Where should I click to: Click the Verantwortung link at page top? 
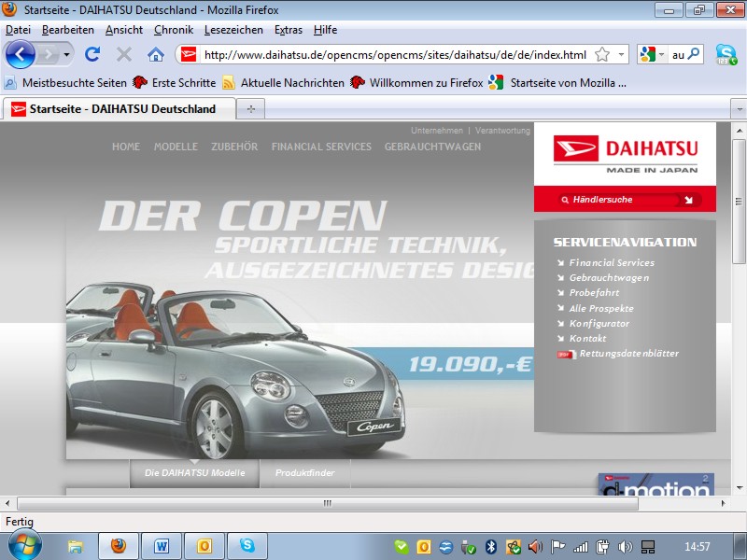502,131
